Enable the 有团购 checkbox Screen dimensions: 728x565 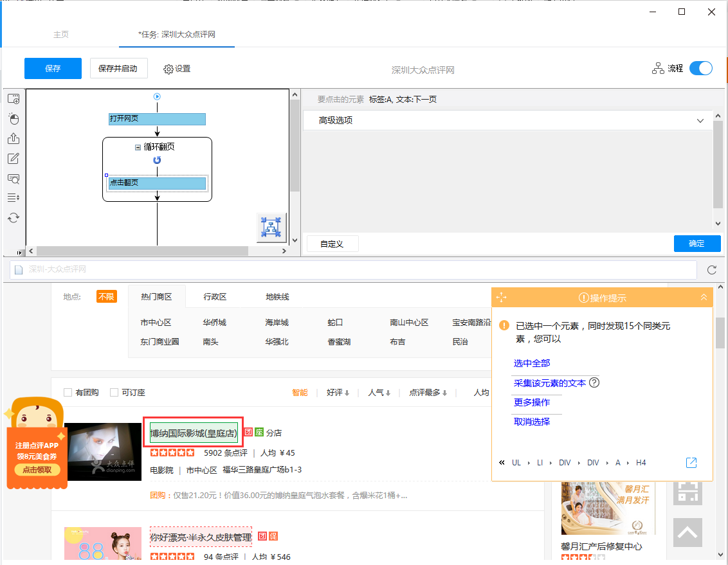pos(66,392)
